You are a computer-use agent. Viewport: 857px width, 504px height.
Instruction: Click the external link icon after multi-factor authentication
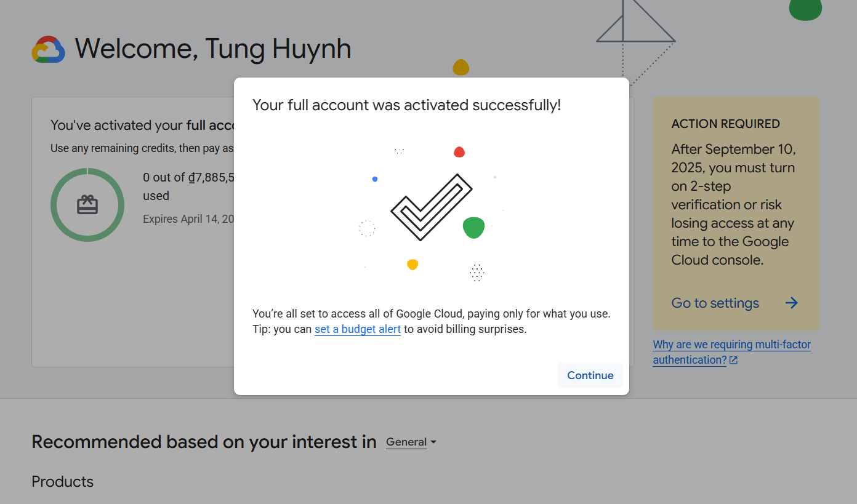coord(733,361)
